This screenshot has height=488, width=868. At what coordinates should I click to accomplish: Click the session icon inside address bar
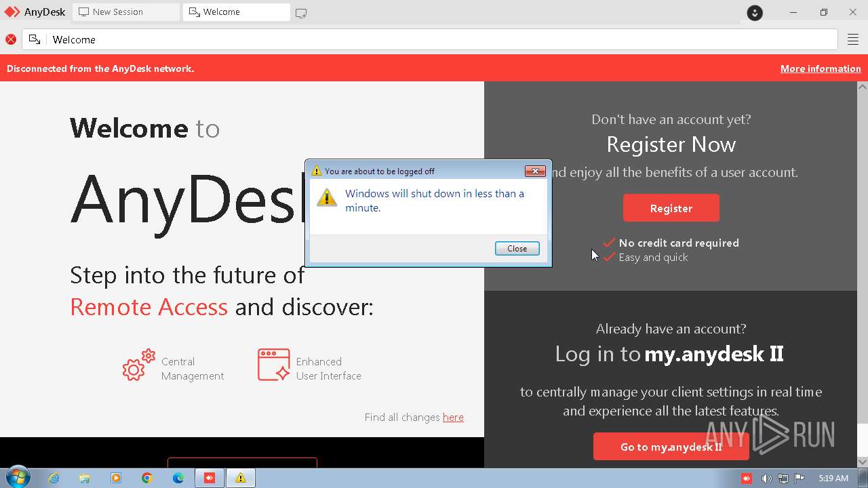pos(35,40)
